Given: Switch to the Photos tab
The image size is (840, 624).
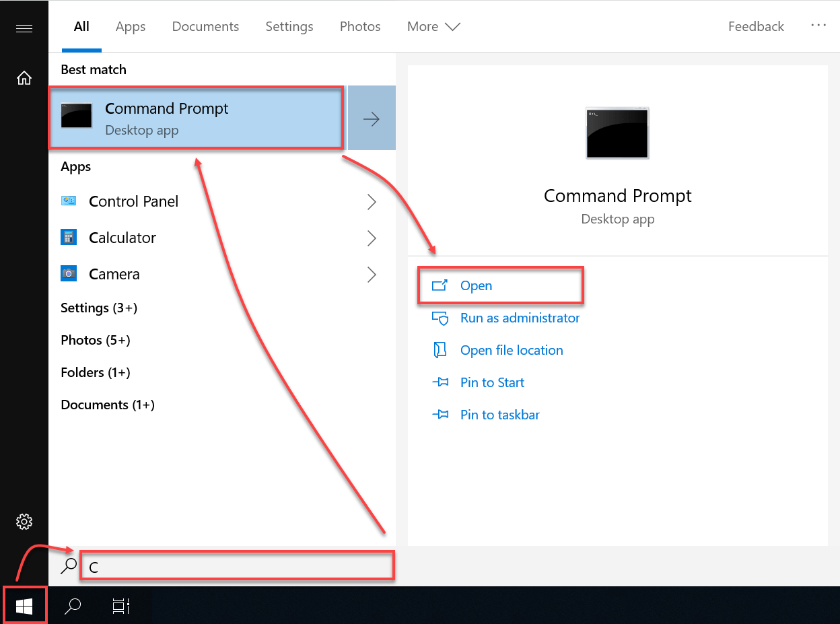Looking at the screenshot, I should coord(360,26).
